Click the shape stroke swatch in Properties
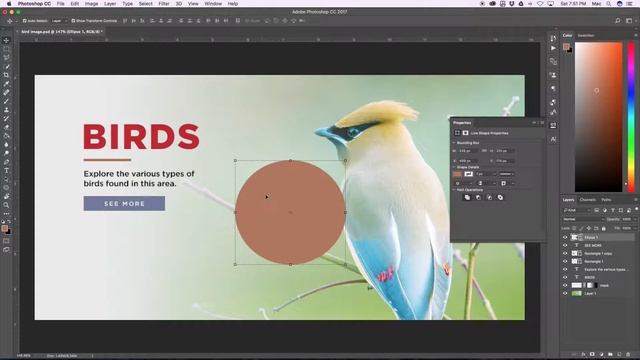The image size is (640, 360). point(468,174)
